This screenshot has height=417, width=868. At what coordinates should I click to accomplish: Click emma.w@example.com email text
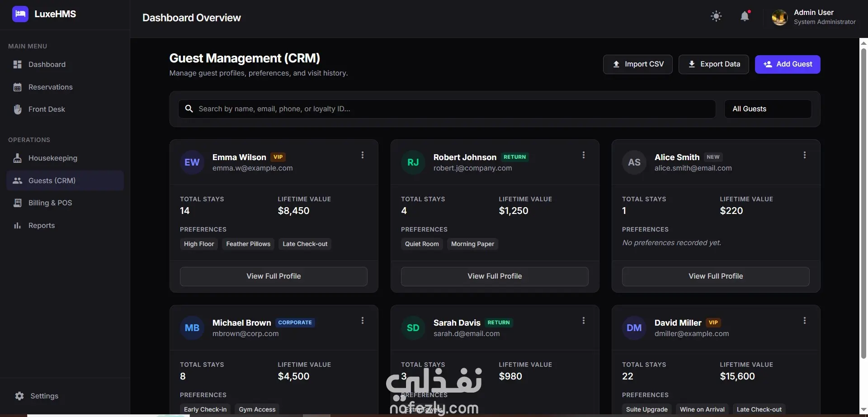[253, 168]
